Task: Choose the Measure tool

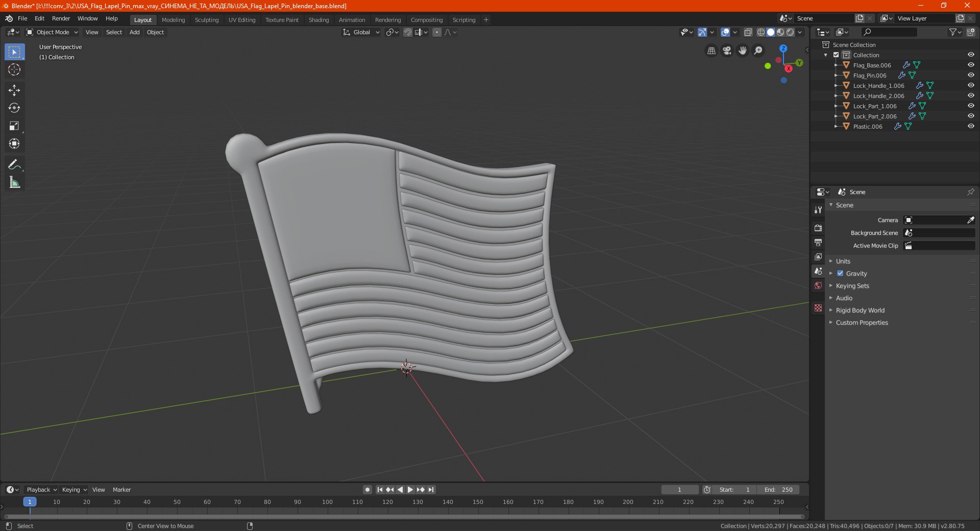Action: tap(14, 182)
